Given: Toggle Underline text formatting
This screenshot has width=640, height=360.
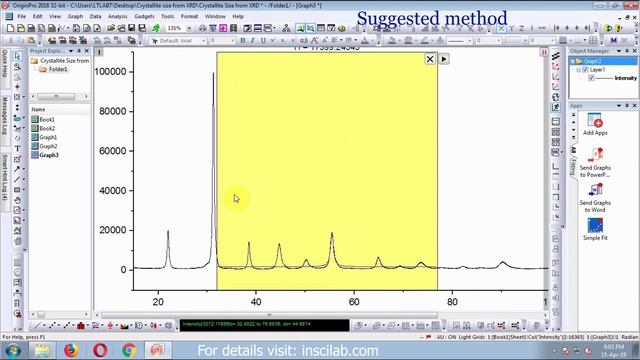Looking at the screenshot, I should coord(263,40).
